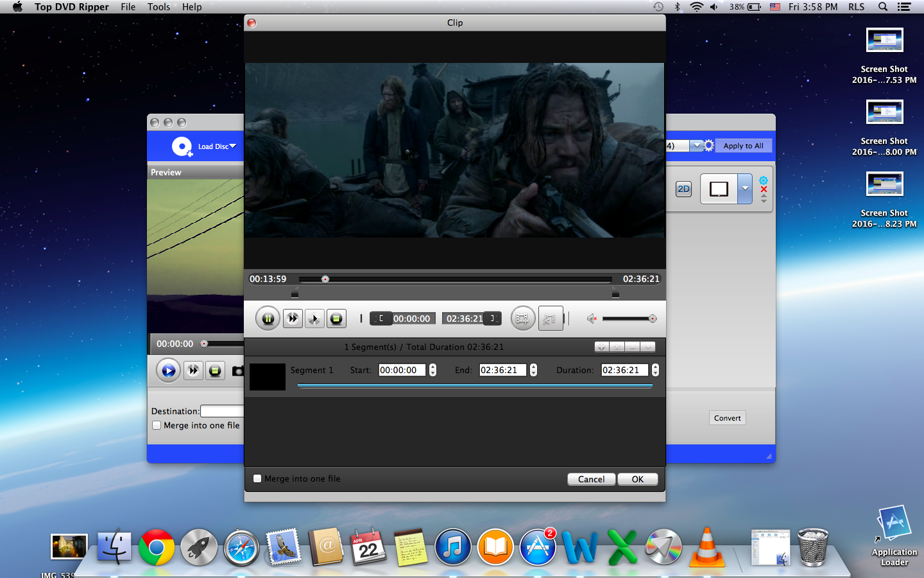
Task: Expand the device profile dropdown arrow
Action: 745,189
